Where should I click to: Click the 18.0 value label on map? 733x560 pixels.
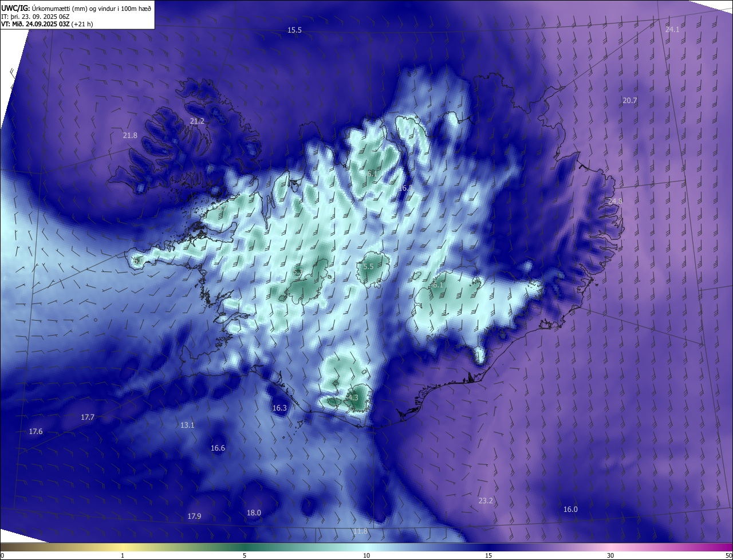pos(254,512)
